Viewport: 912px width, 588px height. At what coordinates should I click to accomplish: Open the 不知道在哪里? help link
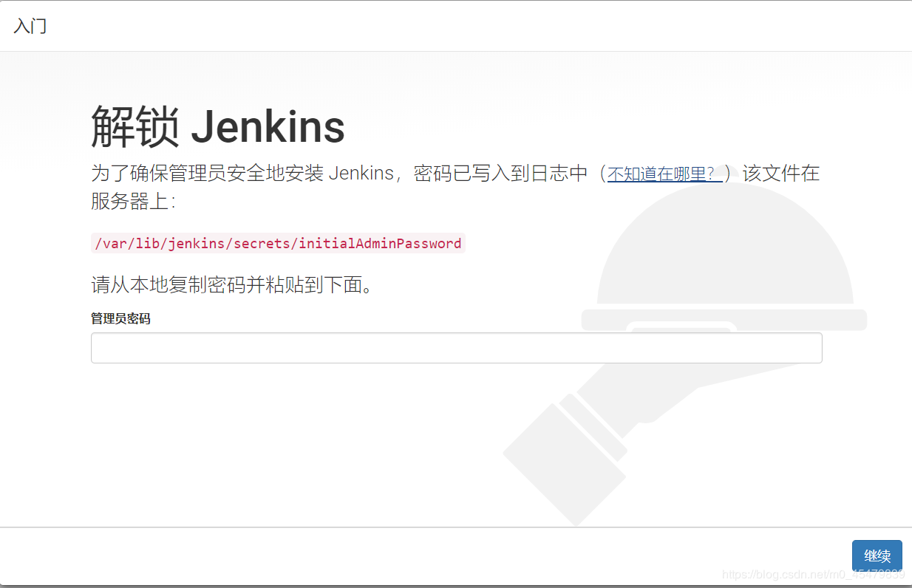(x=664, y=174)
